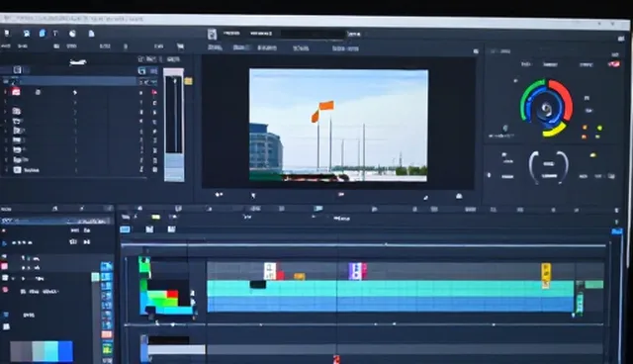Click the blue icon on the timeline ruler strip
Viewport: 633px width, 364px height.
point(318,209)
